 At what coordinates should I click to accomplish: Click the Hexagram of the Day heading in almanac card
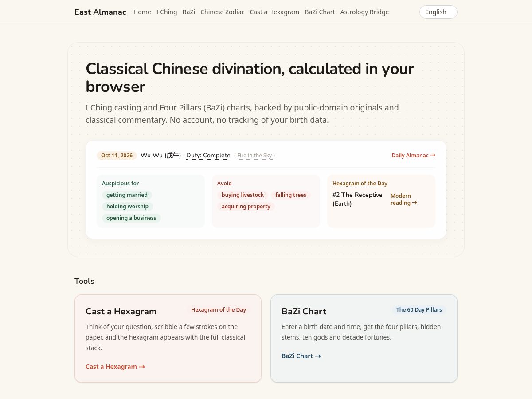tap(360, 183)
